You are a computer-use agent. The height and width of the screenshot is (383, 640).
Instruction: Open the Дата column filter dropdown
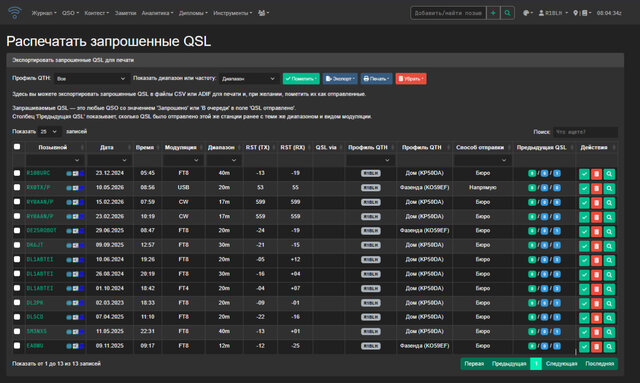109,160
